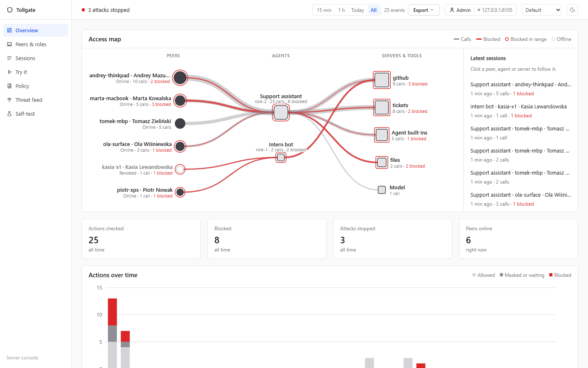Image resolution: width=588 pixels, height=368 pixels.
Task: Set time range to All
Action: tap(374, 10)
